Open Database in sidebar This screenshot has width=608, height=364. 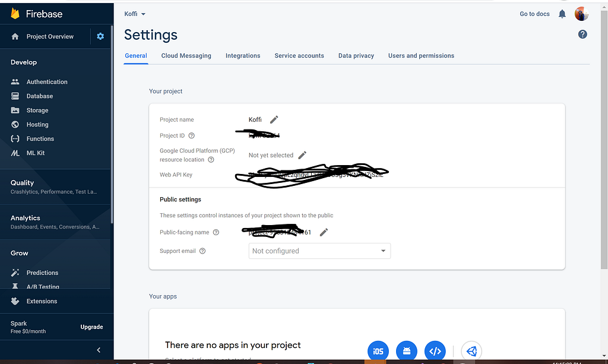pyautogui.click(x=40, y=96)
